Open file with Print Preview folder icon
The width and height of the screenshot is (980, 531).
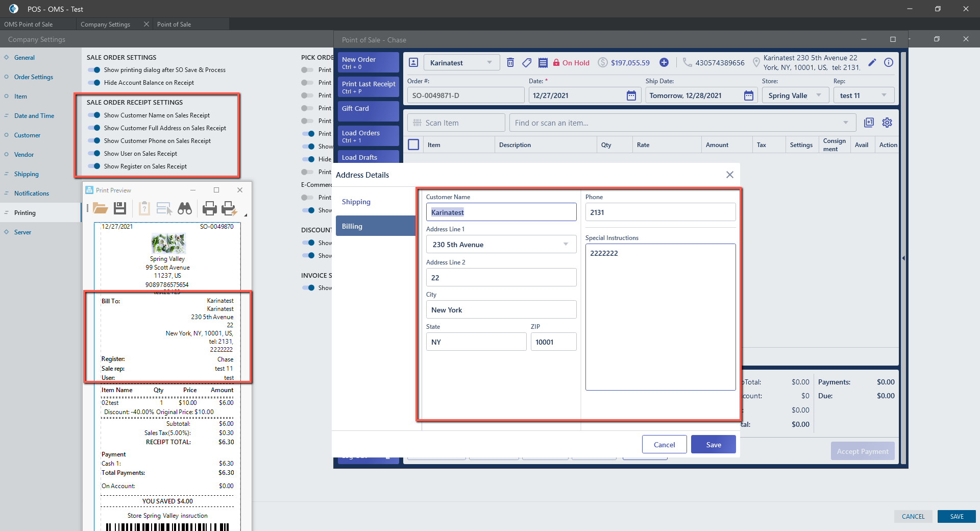click(x=100, y=208)
